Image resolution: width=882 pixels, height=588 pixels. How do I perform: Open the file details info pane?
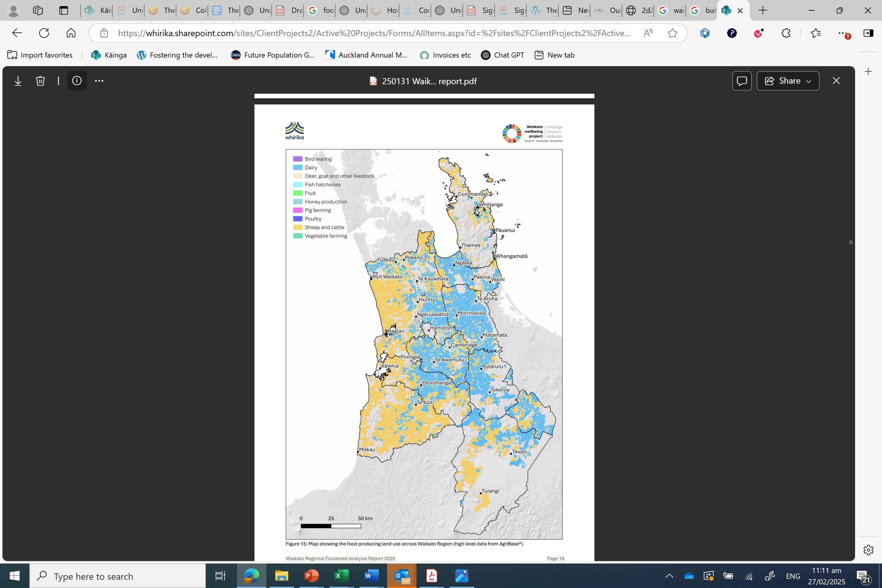tap(77, 81)
